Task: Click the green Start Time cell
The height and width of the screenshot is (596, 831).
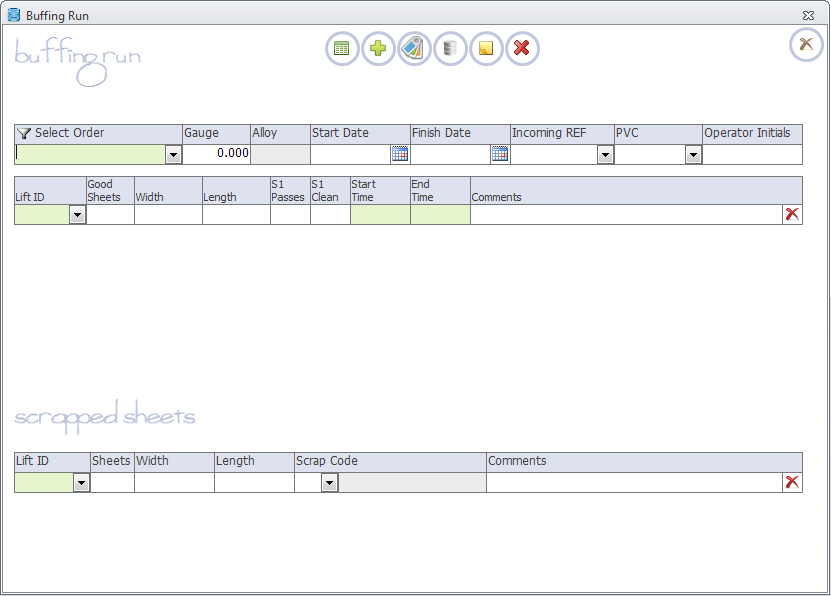Action: click(x=381, y=215)
